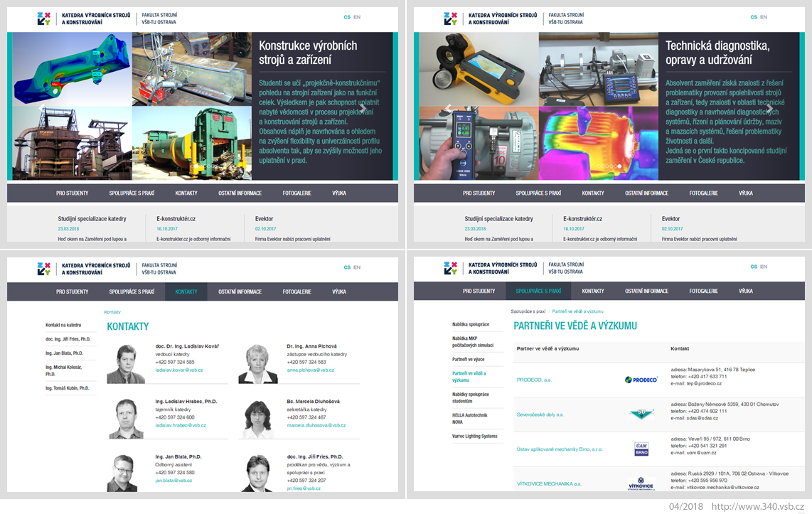Click previous-slide arrow on Technická diagnostika carousel
Image resolution: width=812 pixels, height=514 pixels.
(x=449, y=109)
